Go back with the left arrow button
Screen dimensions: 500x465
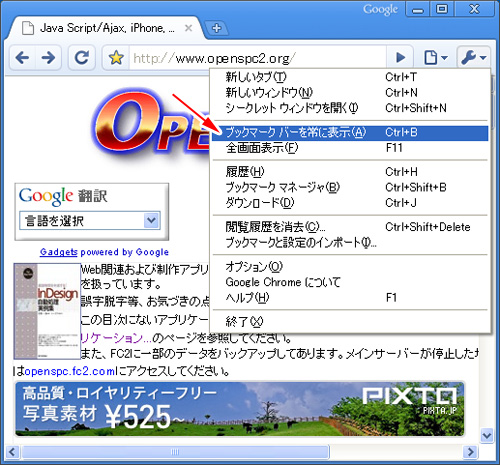(22, 58)
